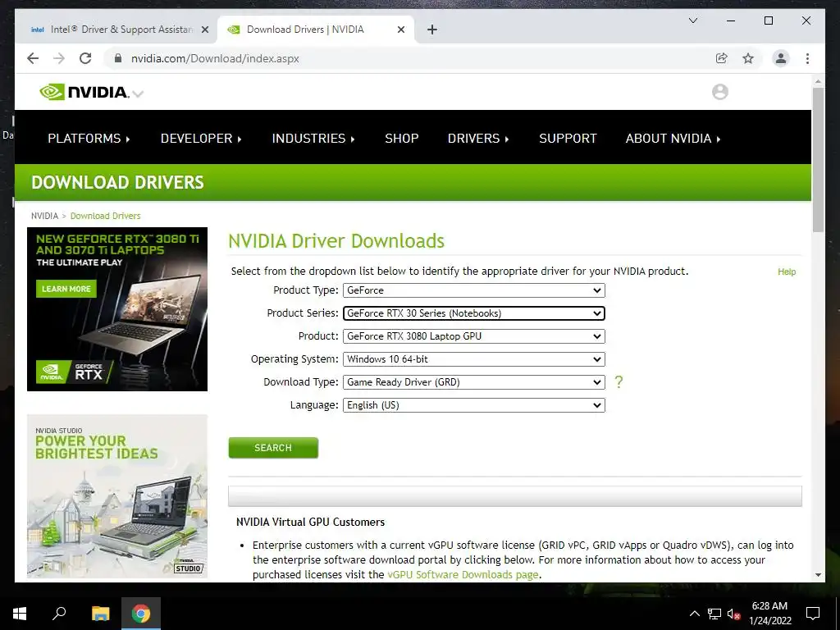Click the muted volume icon in tray
This screenshot has height=630, width=840.
[733, 614]
